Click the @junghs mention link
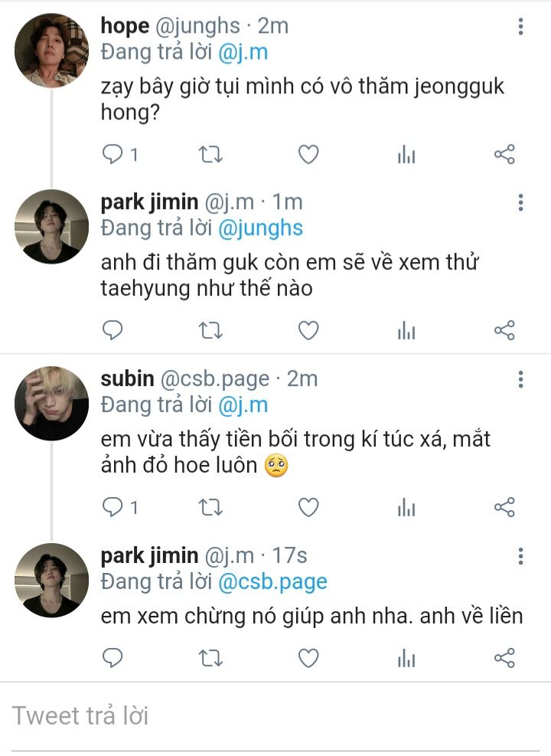The width and height of the screenshot is (551, 756). tap(260, 227)
